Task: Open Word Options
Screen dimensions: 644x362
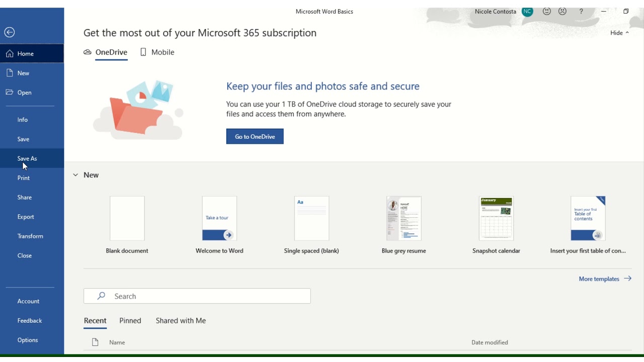Action: click(32, 340)
